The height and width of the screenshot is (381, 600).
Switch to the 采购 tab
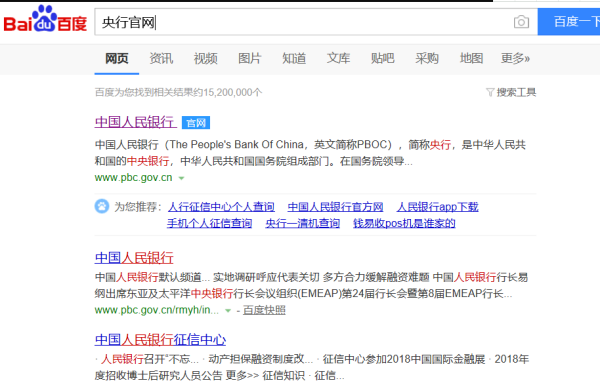tap(427, 59)
